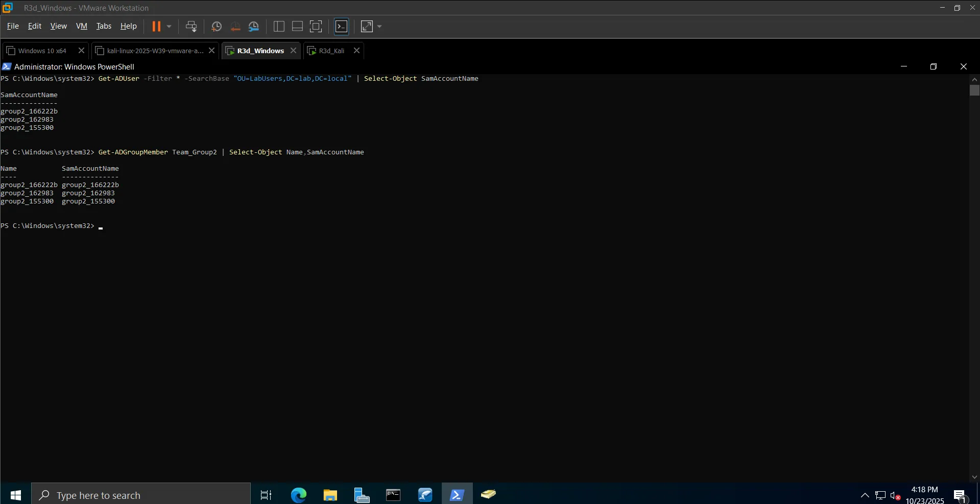This screenshot has height=504, width=980.
Task: Minimize the PowerShell window
Action: (904, 66)
